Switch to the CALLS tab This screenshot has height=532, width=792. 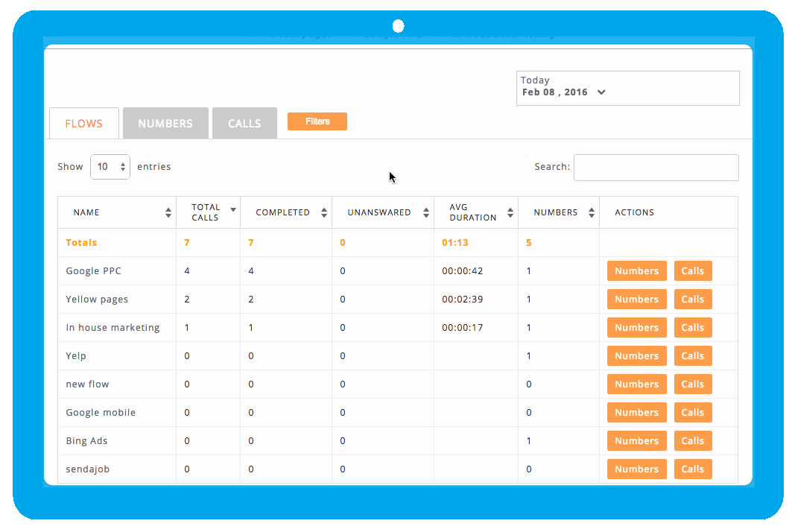(x=244, y=123)
